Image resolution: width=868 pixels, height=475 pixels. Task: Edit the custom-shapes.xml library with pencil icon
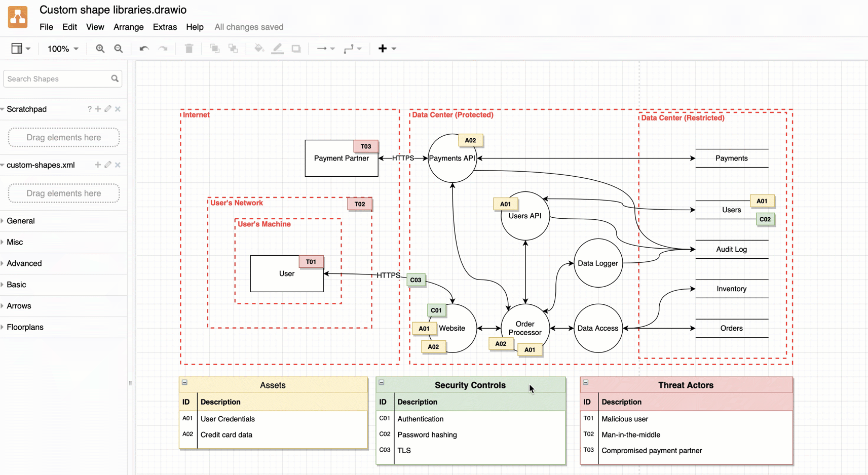(108, 165)
